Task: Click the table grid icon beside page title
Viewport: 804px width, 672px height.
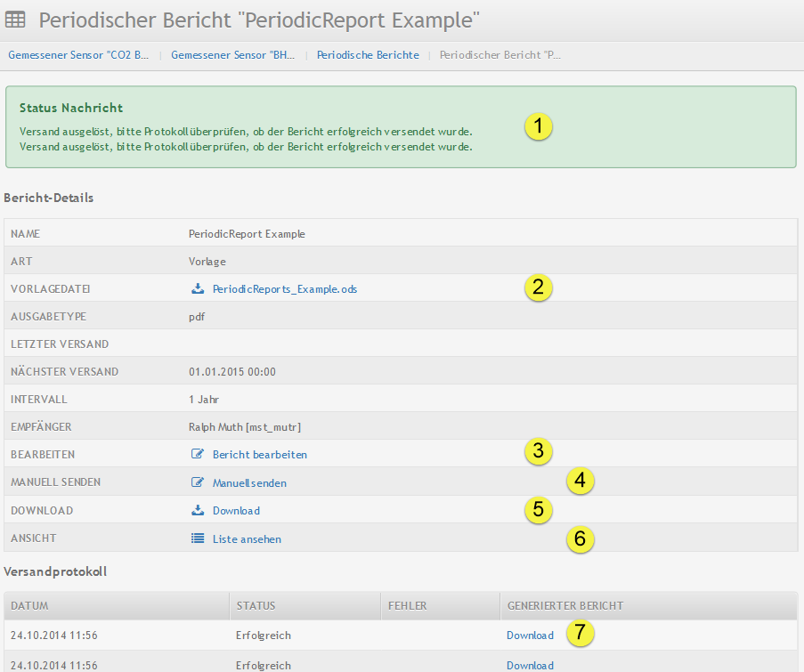Action: 15,20
